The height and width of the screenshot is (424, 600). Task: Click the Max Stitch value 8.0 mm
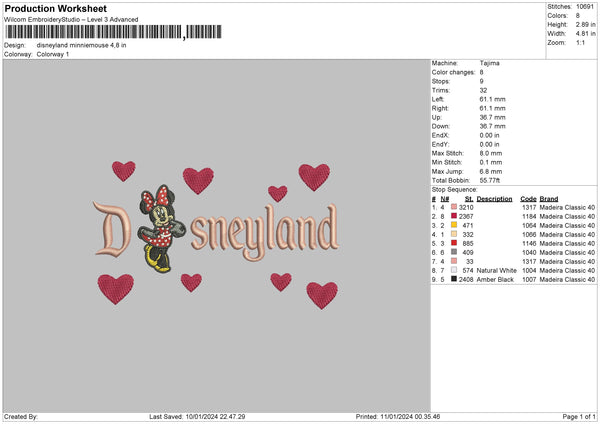click(x=491, y=153)
